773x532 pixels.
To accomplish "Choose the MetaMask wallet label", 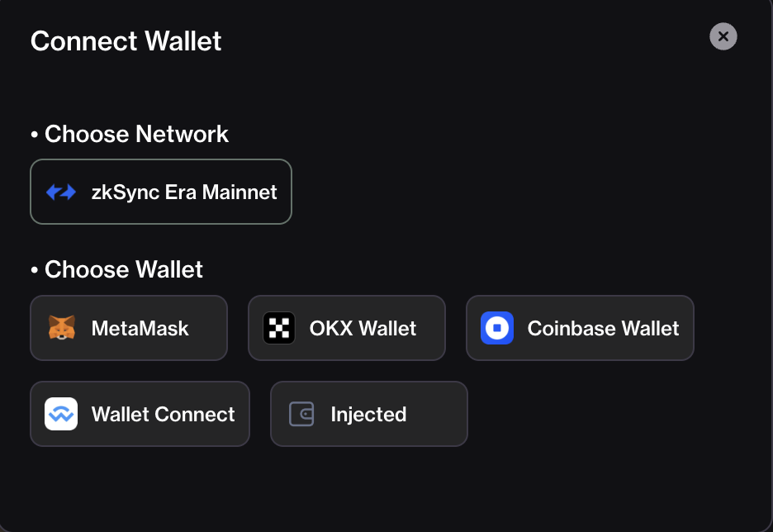I will (x=140, y=329).
